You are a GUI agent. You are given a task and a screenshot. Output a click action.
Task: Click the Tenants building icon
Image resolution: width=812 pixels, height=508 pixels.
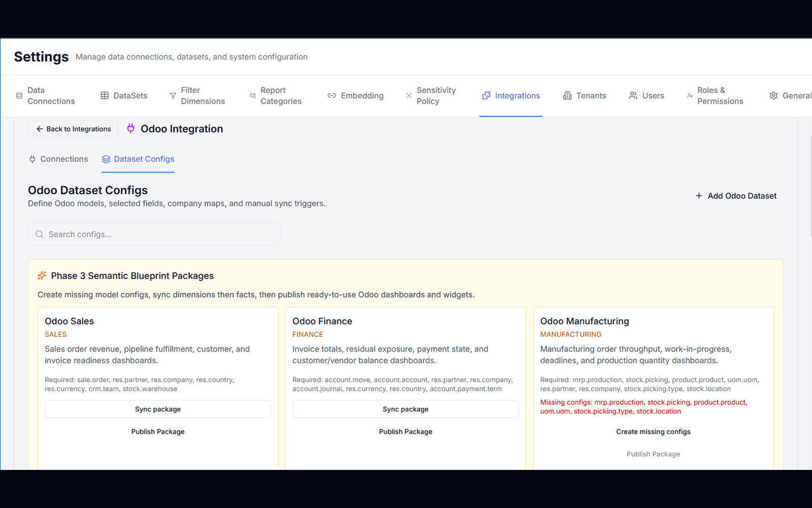point(567,96)
